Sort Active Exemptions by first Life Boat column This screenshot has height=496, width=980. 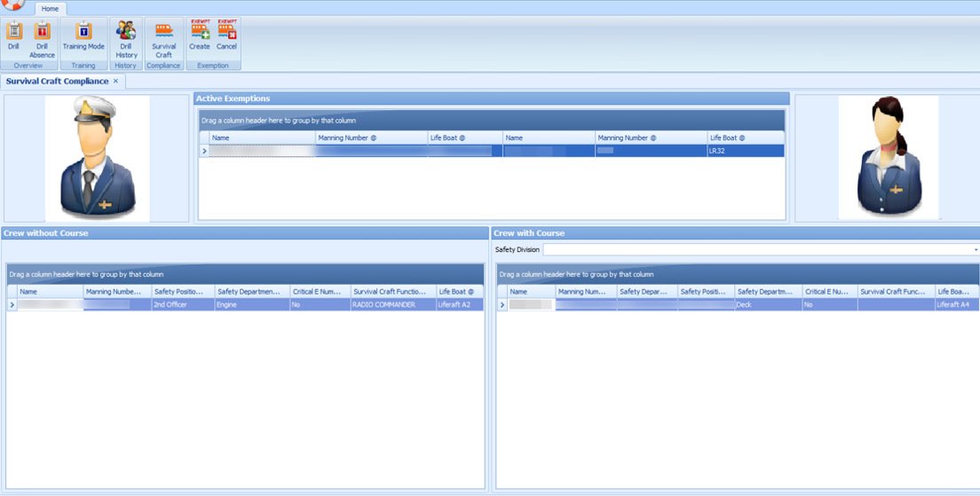coord(465,138)
